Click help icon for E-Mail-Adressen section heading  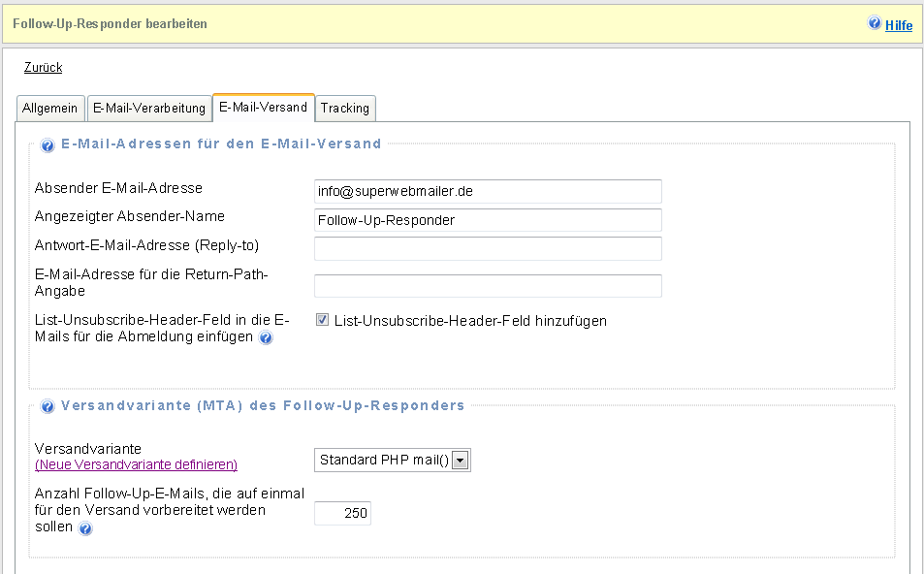click(48, 146)
